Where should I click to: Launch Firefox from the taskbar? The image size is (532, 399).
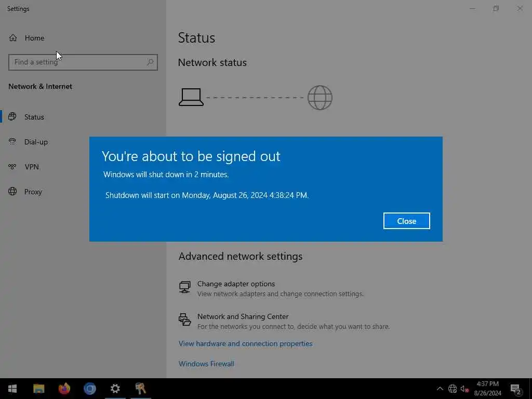64,389
